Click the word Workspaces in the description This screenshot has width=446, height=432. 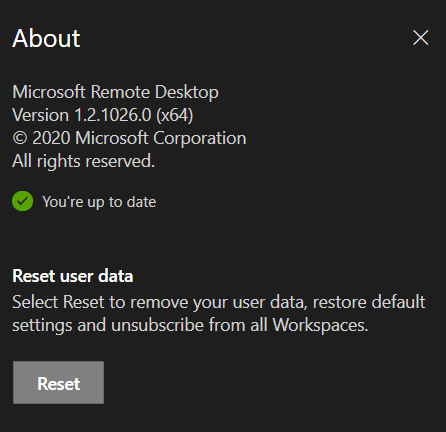click(320, 325)
